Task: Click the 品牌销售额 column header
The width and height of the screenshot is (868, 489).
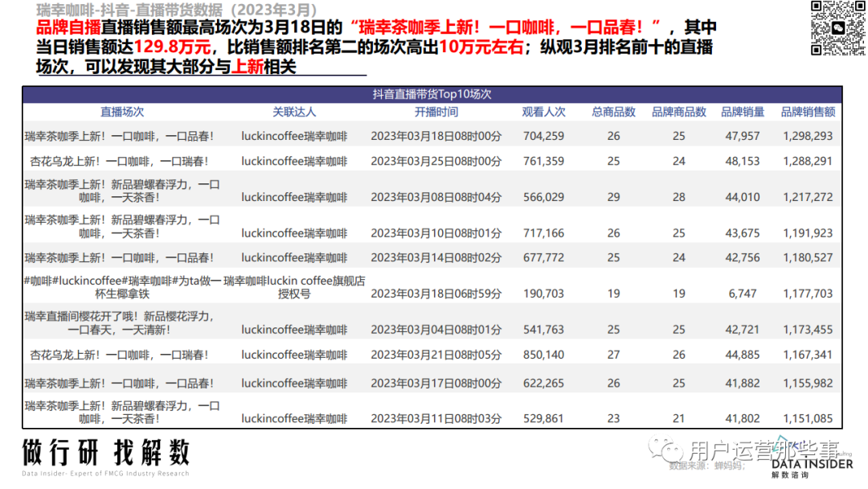Action: [808, 112]
